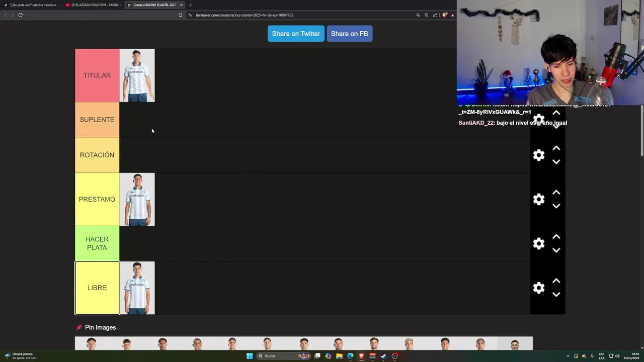Open the clock and date panel
The image size is (644, 362).
pyautogui.click(x=631, y=356)
